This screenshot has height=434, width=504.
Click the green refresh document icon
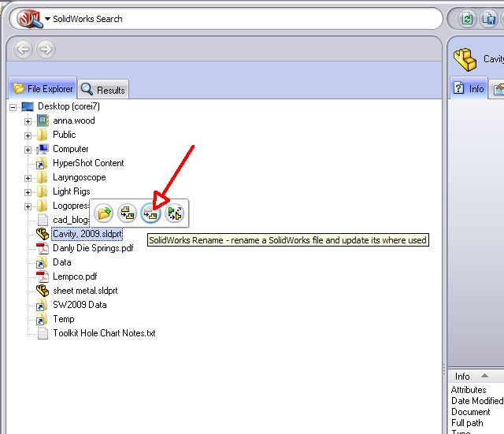point(467,19)
